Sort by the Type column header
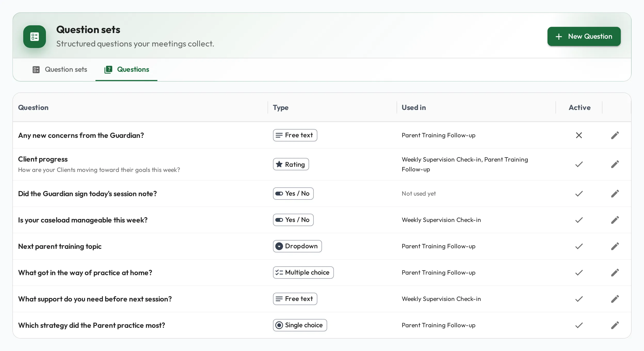Viewport: 644px width, 351px height. click(281, 107)
